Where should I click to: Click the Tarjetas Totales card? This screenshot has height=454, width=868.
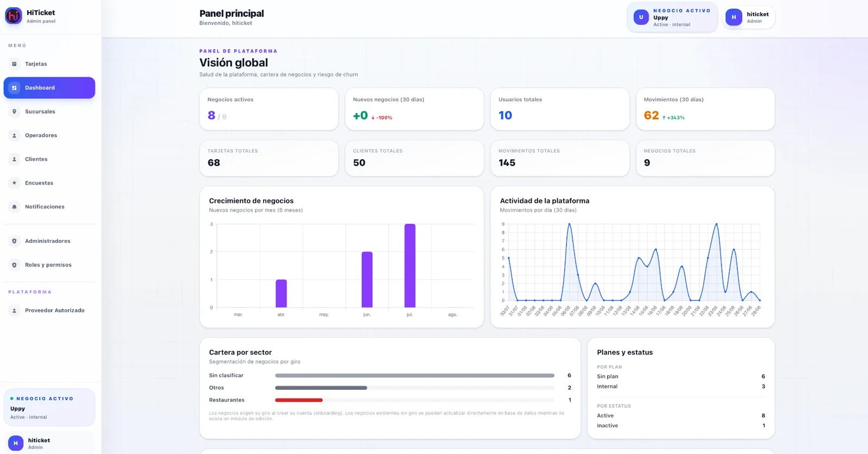click(x=269, y=158)
